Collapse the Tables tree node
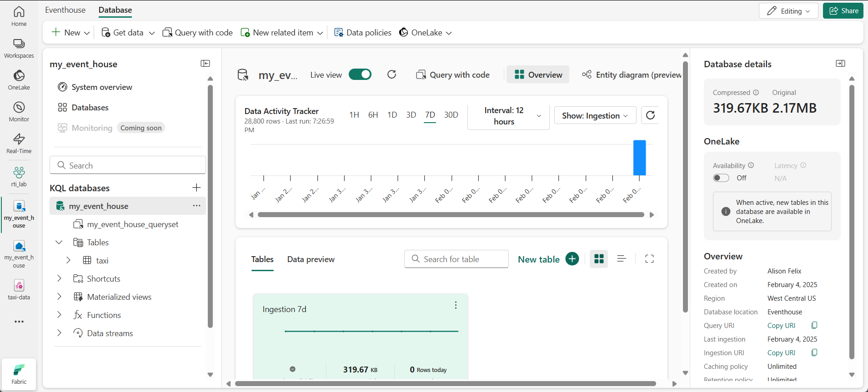This screenshot has height=392, width=868. (x=59, y=242)
